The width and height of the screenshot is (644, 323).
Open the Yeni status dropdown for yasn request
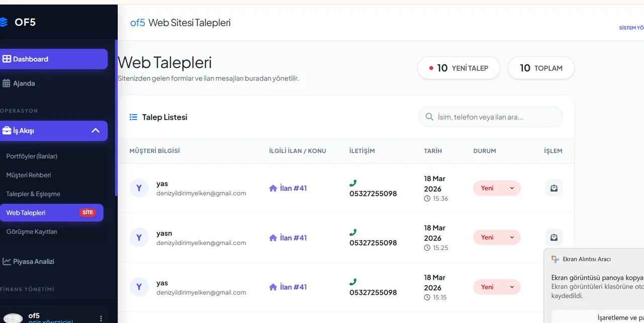coord(497,237)
